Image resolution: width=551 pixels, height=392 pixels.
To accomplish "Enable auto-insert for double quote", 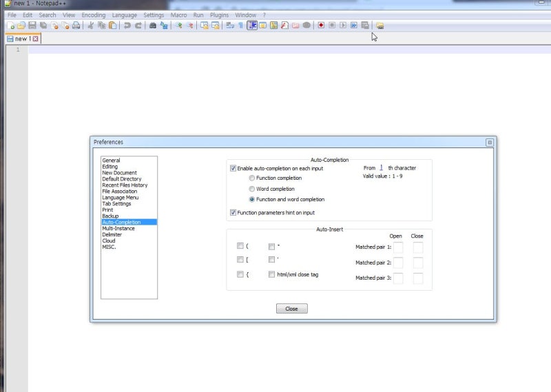I will tap(271, 247).
